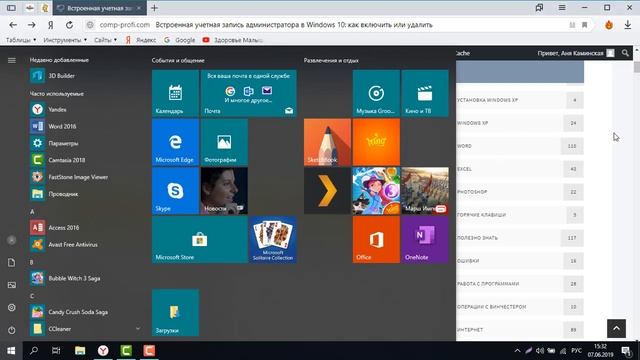Open the site search magnifier on webpage
Image resolution: width=640 pixels, height=360 pixels.
coord(625,53)
